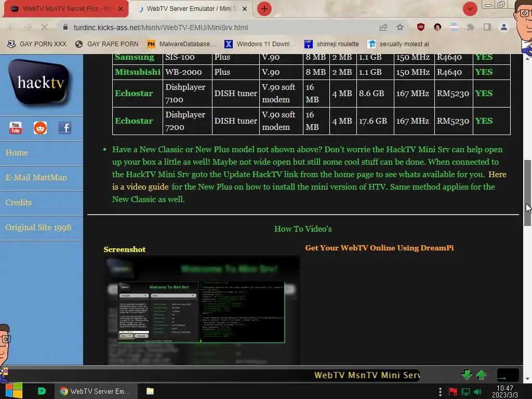Open the Chrome profile avatar button

tap(504, 27)
